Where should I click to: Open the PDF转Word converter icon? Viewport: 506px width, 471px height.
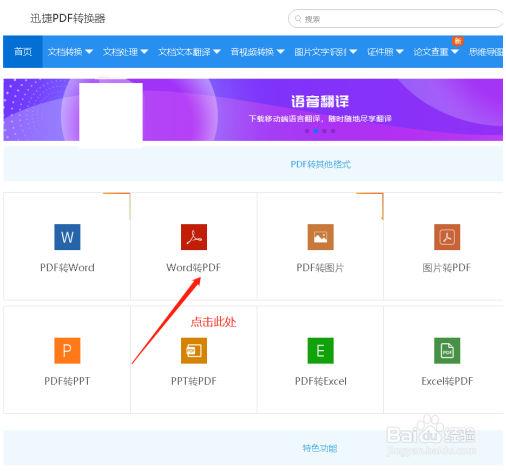67,237
